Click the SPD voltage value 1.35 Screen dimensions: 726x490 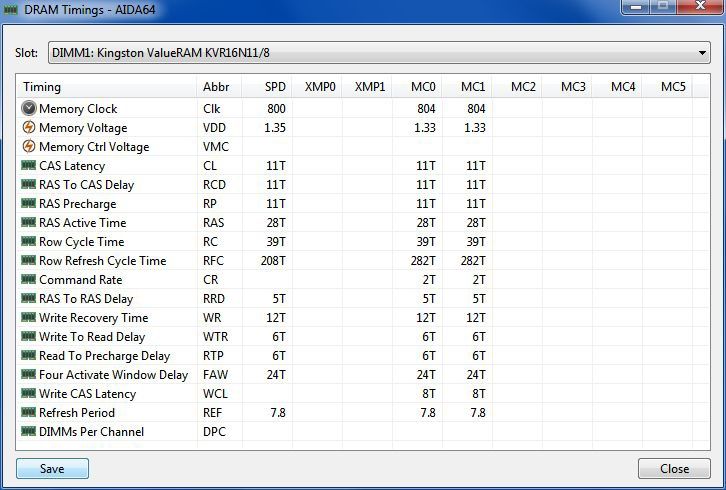[275, 128]
